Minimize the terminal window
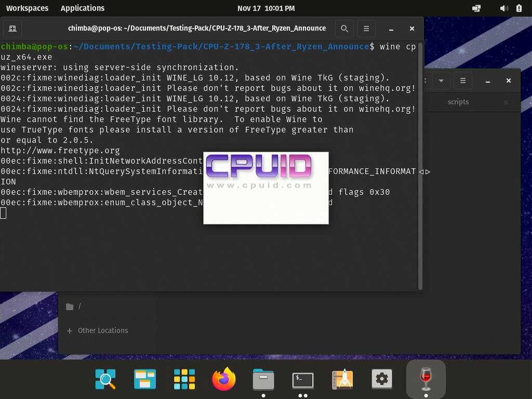The width and height of the screenshot is (532, 399). pyautogui.click(x=391, y=29)
